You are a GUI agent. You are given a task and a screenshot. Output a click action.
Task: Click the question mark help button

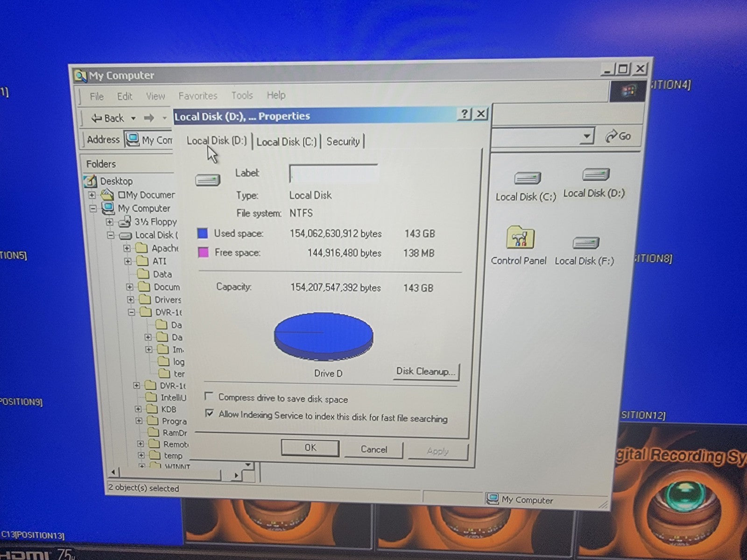(x=464, y=114)
